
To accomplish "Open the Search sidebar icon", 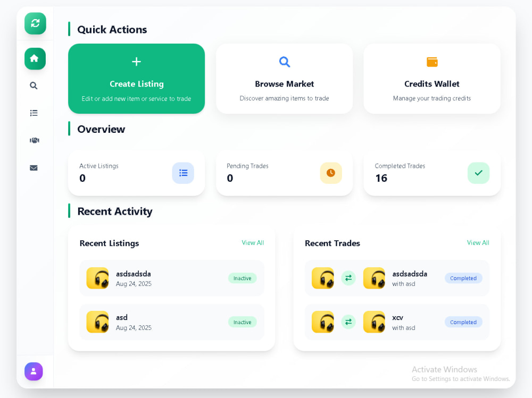I will (x=34, y=86).
